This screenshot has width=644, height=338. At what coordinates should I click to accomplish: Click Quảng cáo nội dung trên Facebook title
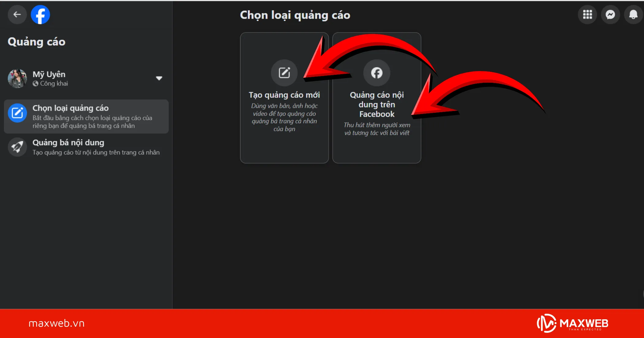point(377,104)
